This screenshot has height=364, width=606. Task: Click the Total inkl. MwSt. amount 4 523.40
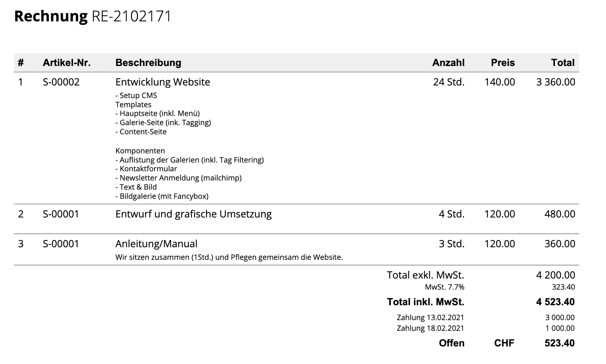[555, 302]
